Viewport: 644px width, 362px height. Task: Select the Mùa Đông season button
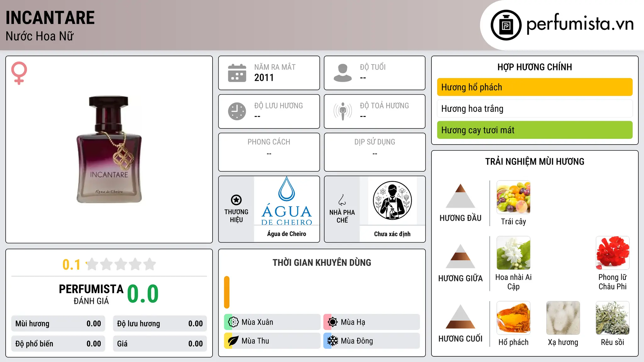click(x=372, y=341)
